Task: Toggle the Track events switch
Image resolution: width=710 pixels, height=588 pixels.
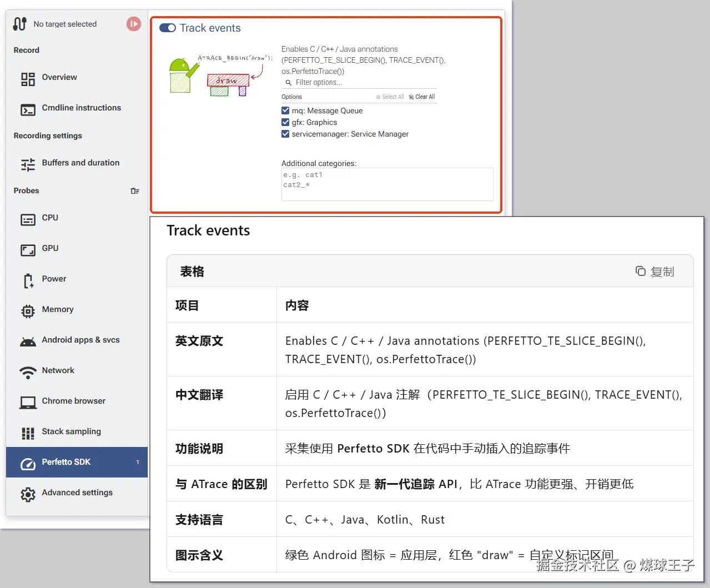Action: point(168,28)
